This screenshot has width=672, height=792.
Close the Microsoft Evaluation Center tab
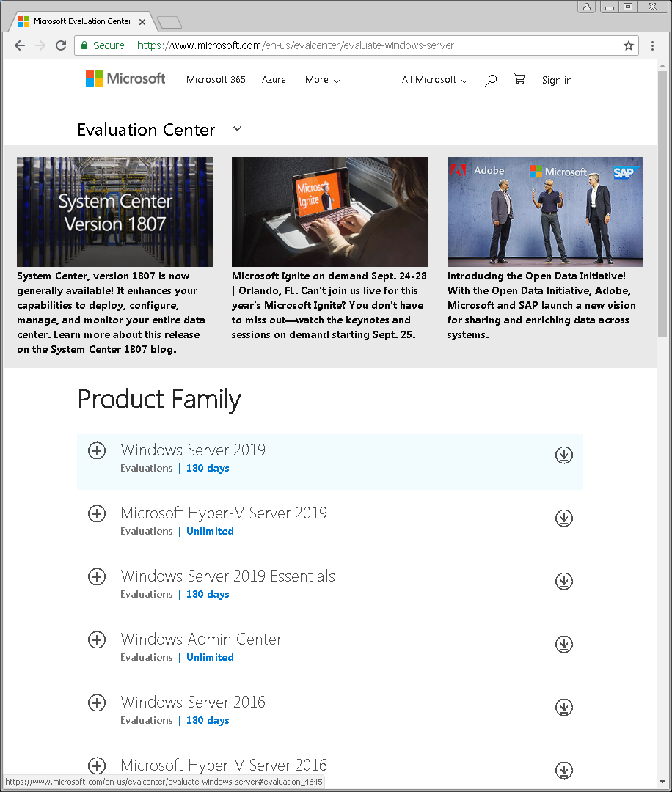click(x=142, y=22)
